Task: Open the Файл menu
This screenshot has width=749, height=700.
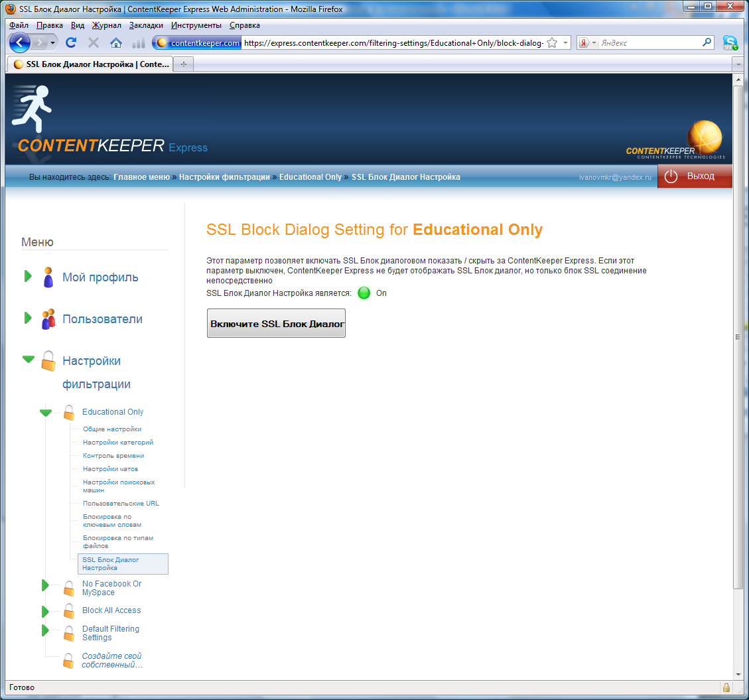Action: click(19, 25)
